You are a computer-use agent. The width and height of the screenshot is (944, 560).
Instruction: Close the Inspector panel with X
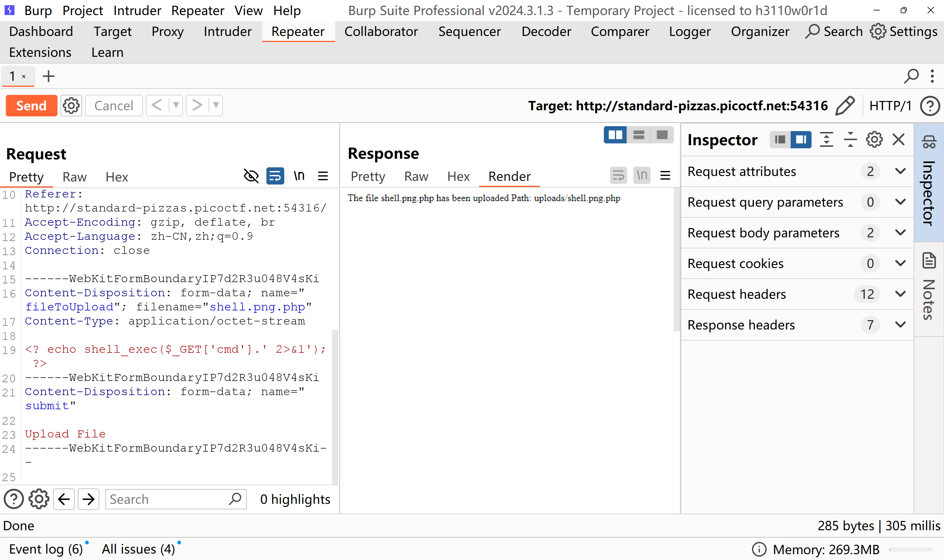click(898, 140)
